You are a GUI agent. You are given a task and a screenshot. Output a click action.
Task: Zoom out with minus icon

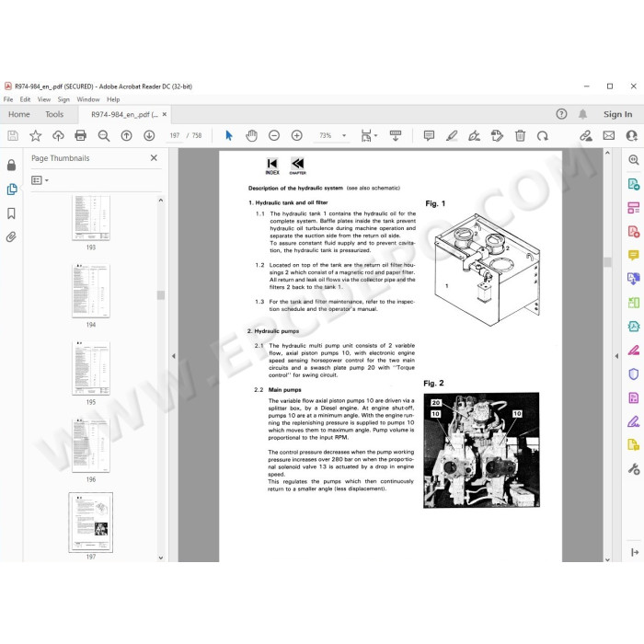click(274, 135)
